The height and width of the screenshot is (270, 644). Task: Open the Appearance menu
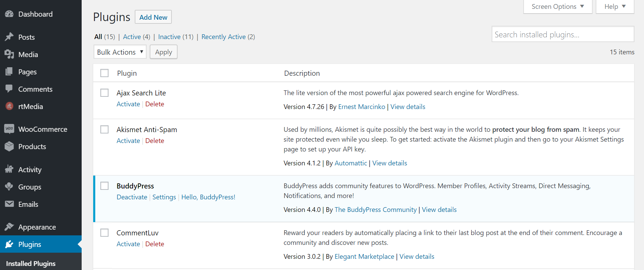click(37, 227)
